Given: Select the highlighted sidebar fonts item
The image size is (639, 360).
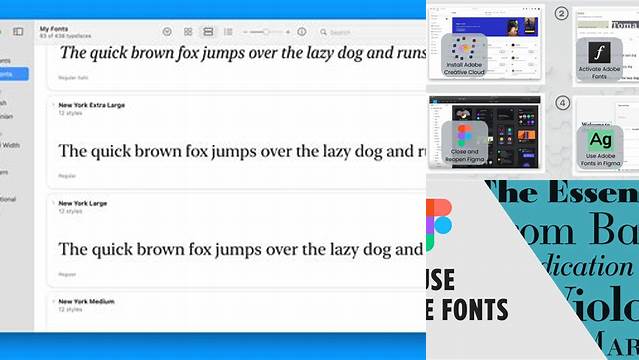Looking at the screenshot, I should [14, 74].
